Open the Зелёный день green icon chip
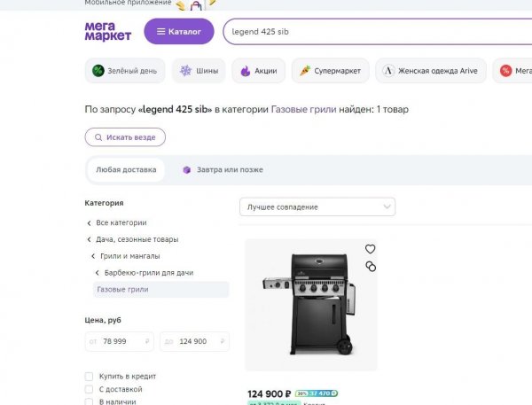The width and height of the screenshot is (532, 405). tap(124, 71)
